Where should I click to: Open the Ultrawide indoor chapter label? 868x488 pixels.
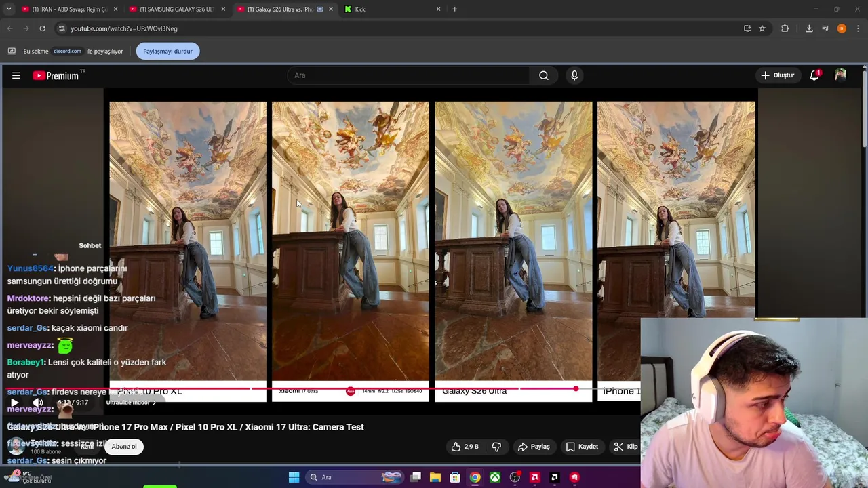pyautogui.click(x=131, y=403)
